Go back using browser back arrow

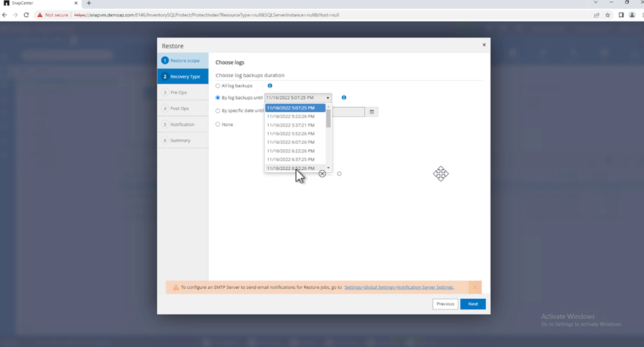[x=5, y=15]
